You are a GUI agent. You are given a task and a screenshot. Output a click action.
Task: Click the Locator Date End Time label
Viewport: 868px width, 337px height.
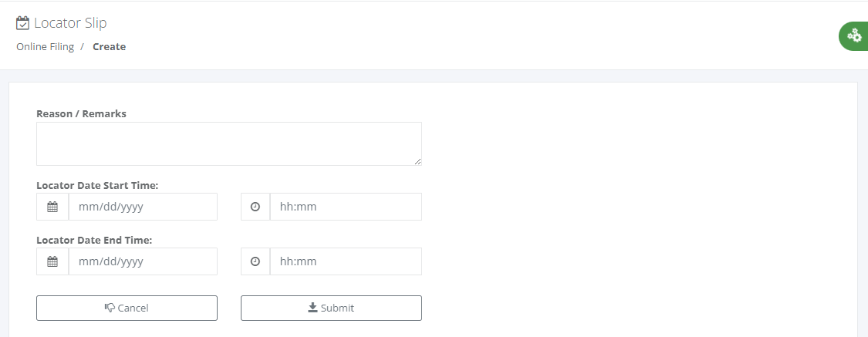94,240
